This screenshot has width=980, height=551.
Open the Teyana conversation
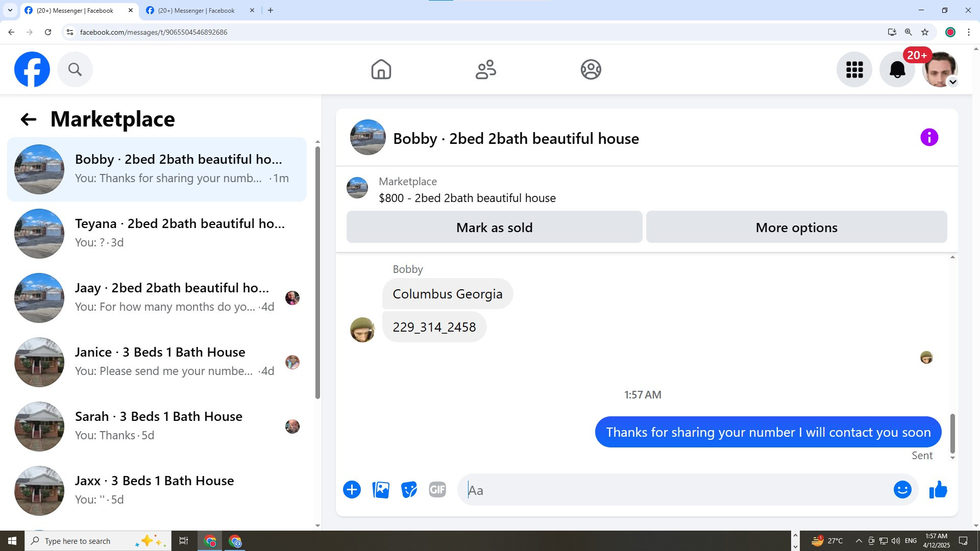[157, 234]
